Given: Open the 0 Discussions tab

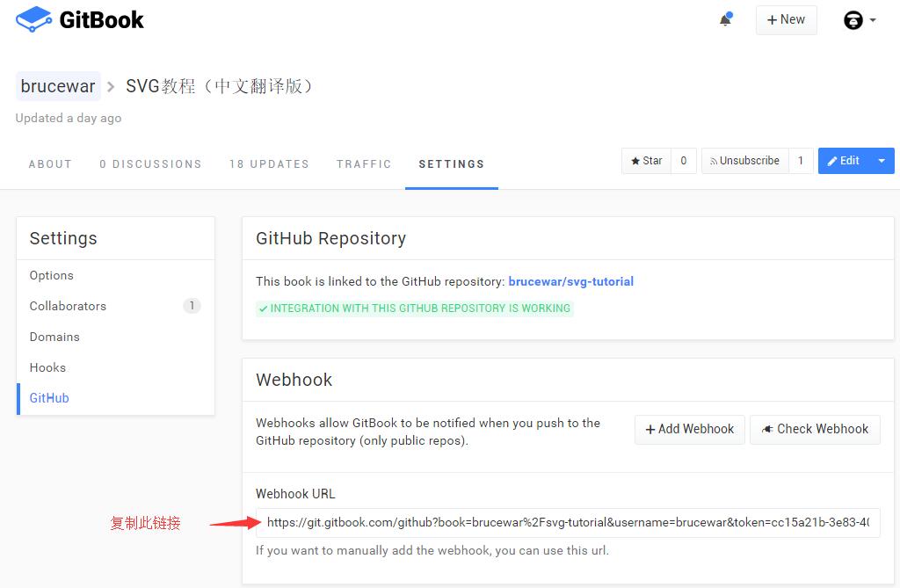Looking at the screenshot, I should [150, 164].
